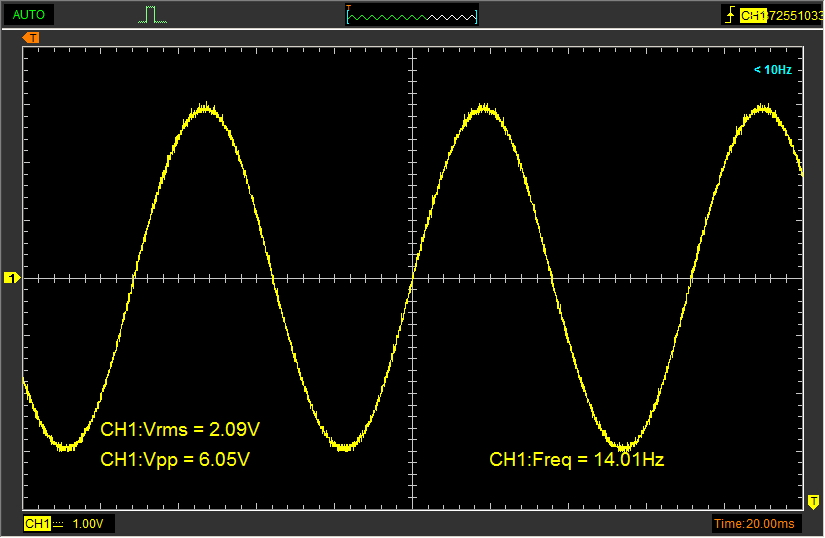Click the CH1 trigger source label
Viewport: 825px width, 538px height.
tap(752, 16)
